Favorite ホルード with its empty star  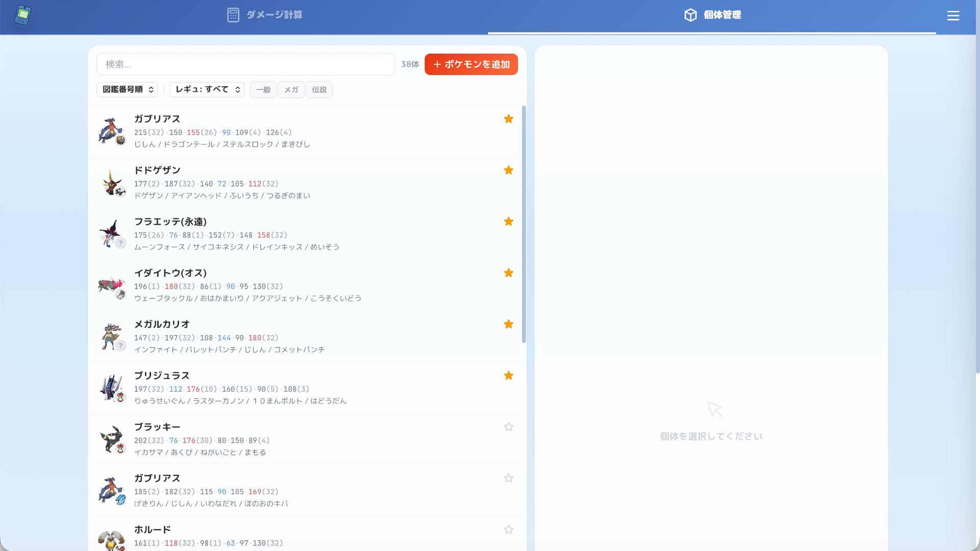click(508, 529)
